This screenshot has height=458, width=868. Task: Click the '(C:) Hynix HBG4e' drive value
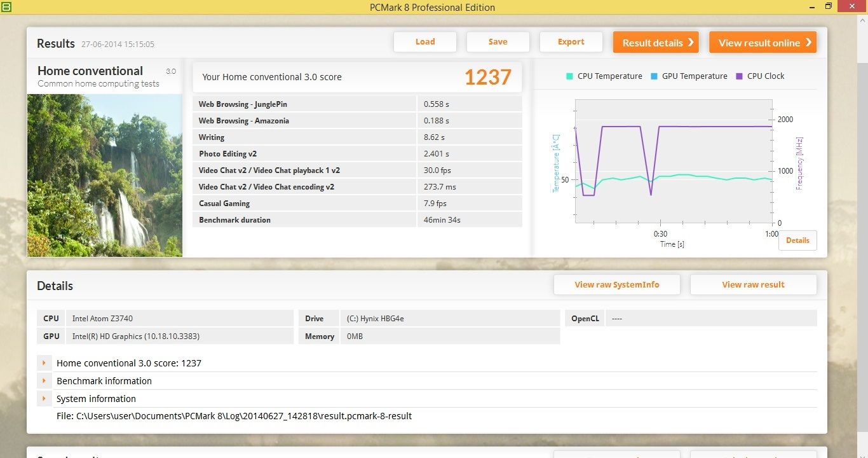376,319
